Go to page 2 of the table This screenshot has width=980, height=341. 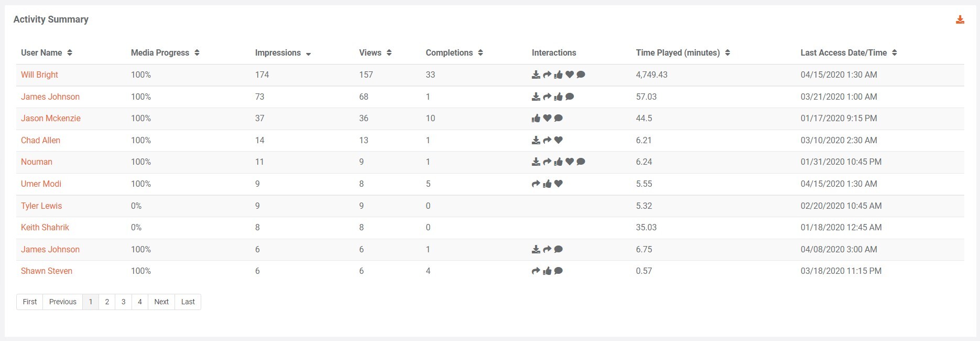[107, 302]
